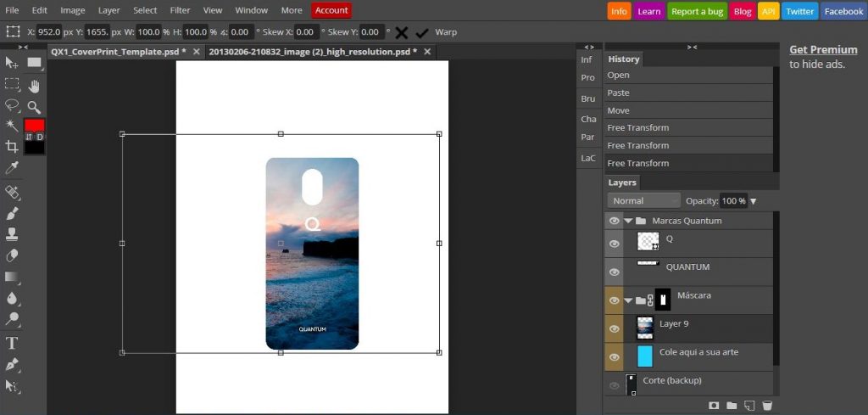The image size is (868, 415).
Task: Collapse the Máscara folder
Action: [x=628, y=300]
